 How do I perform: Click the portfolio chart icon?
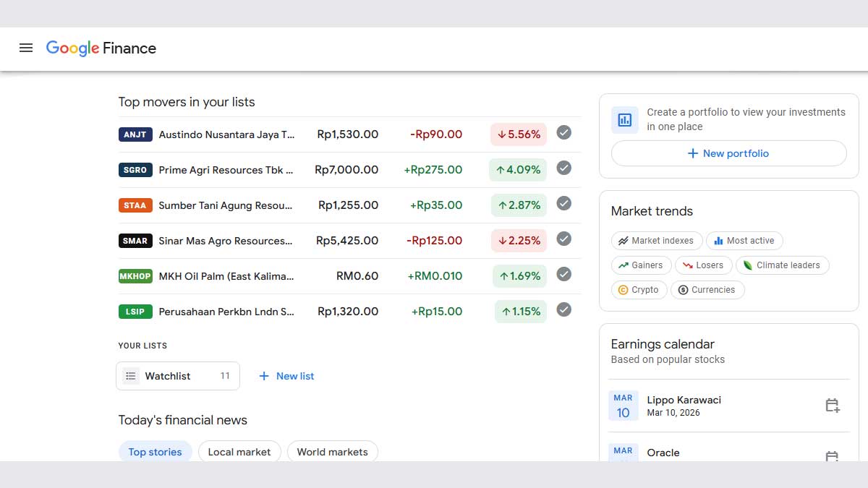624,119
